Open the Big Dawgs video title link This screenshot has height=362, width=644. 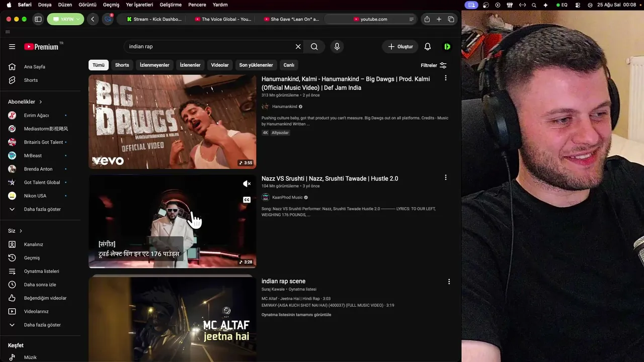tap(346, 83)
